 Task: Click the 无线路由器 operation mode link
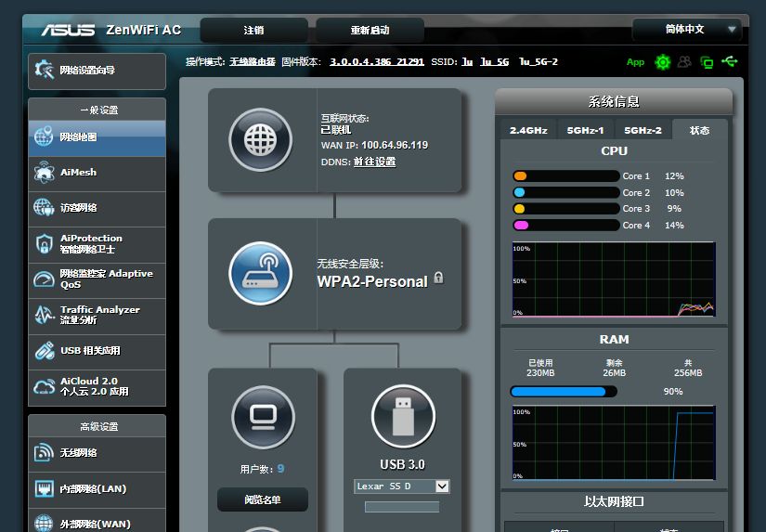[253, 61]
